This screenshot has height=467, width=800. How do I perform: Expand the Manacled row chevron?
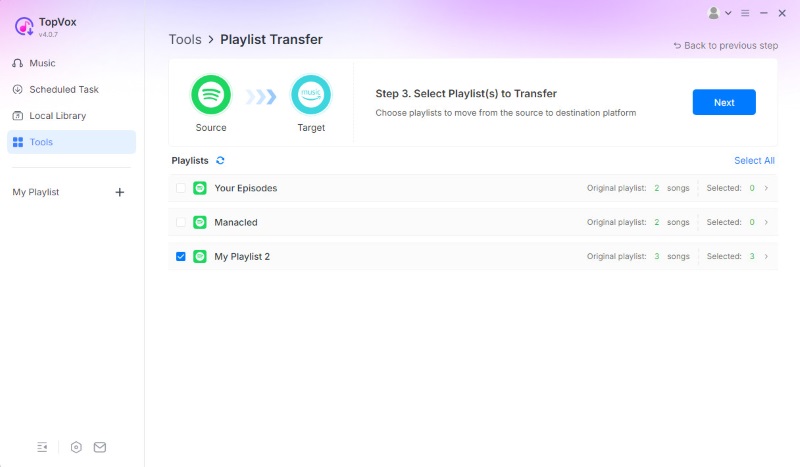[766, 223]
